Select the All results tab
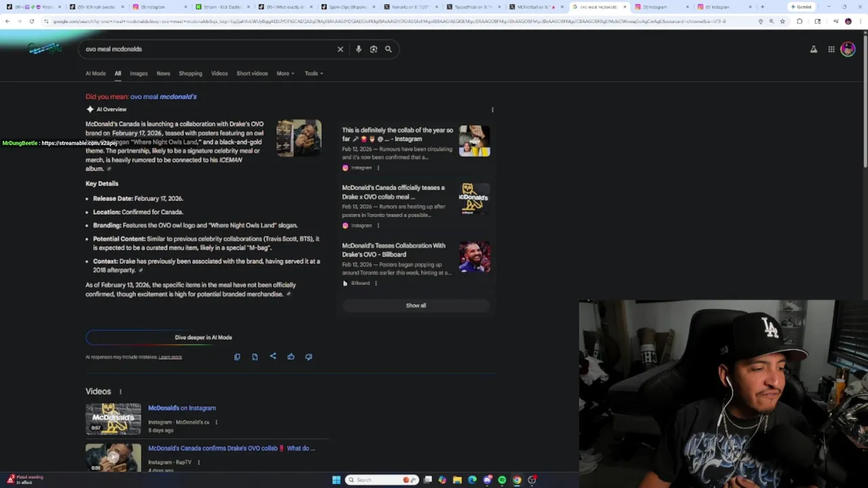 click(x=118, y=73)
